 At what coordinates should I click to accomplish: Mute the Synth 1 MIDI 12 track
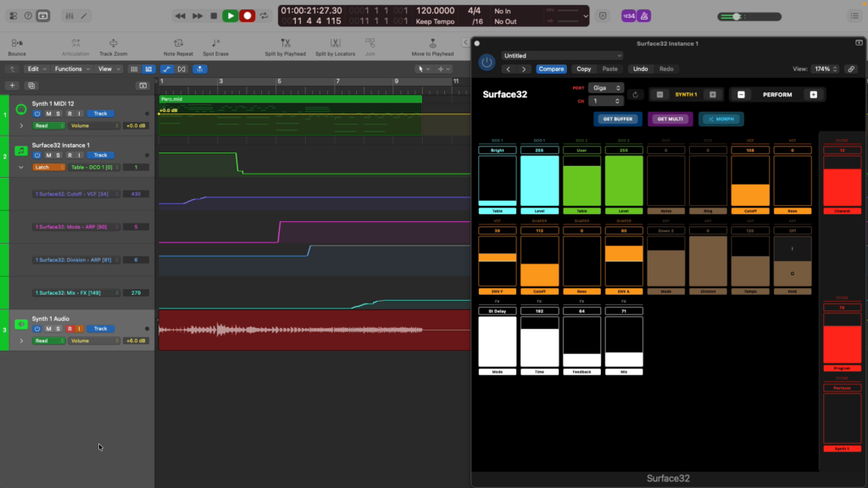(x=48, y=114)
